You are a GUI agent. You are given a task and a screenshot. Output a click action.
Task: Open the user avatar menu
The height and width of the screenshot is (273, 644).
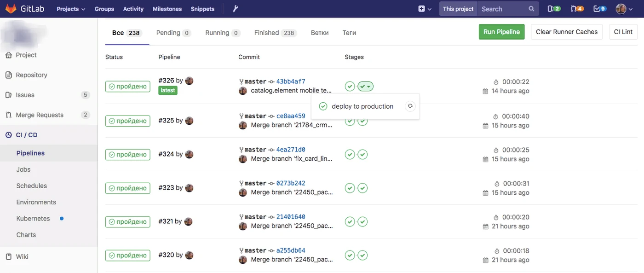625,9
